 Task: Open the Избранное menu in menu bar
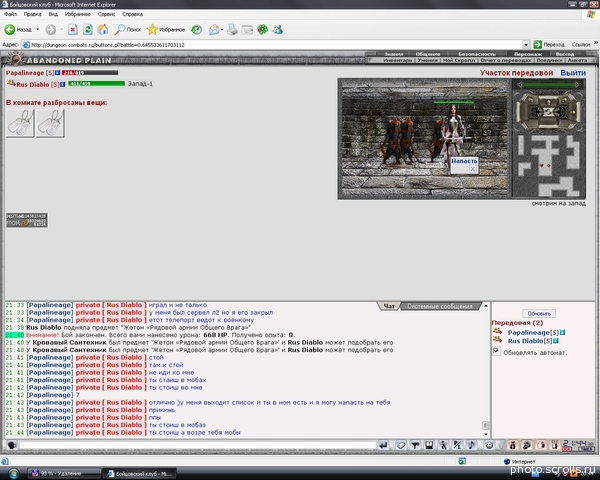click(78, 14)
